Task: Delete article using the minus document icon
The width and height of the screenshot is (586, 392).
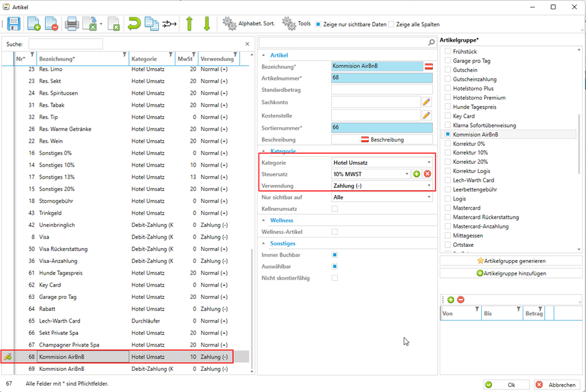Action: 51,24
